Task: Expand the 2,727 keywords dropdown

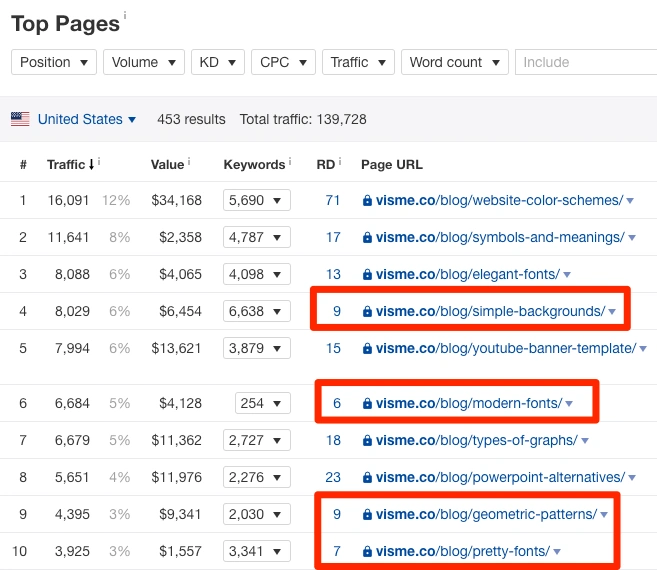Action: click(x=257, y=440)
